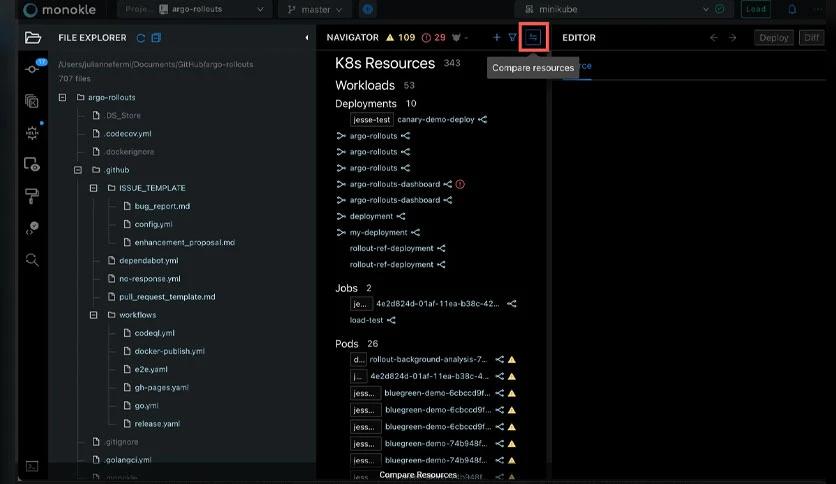
Task: Show outgoing links for load-test job
Action: (x=391, y=320)
